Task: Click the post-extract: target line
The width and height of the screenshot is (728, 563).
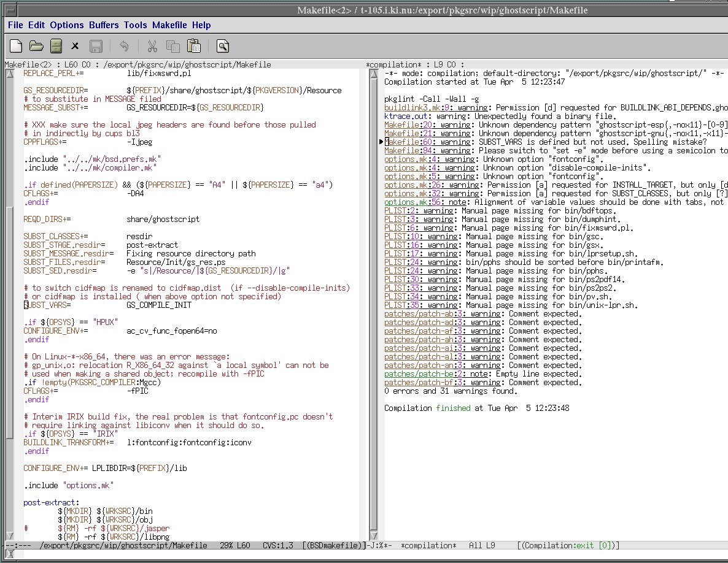Action: (x=52, y=503)
